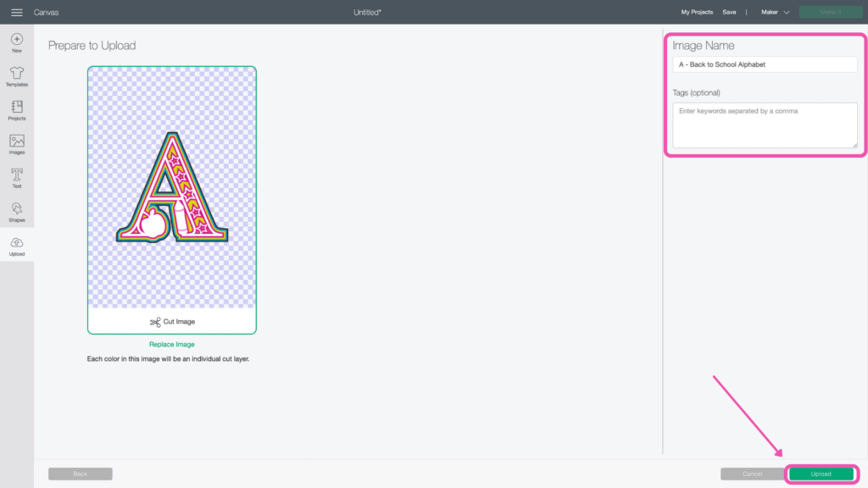The image size is (868, 488).
Task: Click the Image Name input field
Action: [x=765, y=64]
